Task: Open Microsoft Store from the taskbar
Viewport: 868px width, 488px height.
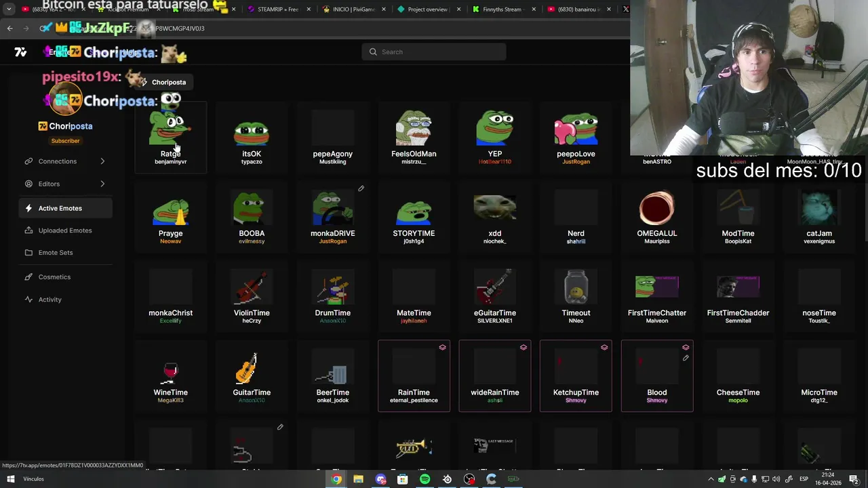Action: 403,479
